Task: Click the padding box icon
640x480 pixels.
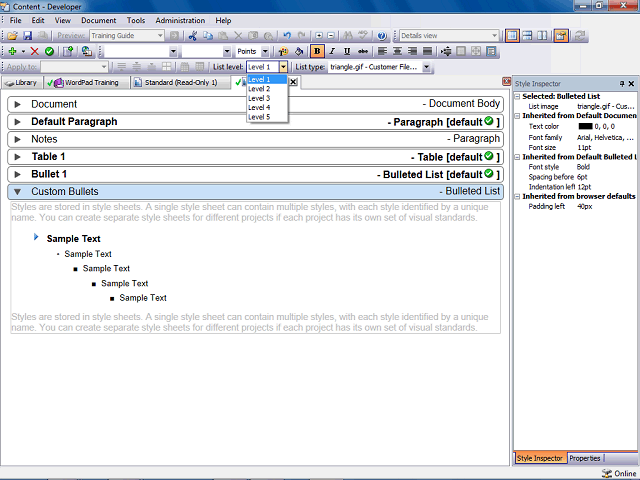Action: [x=476, y=51]
